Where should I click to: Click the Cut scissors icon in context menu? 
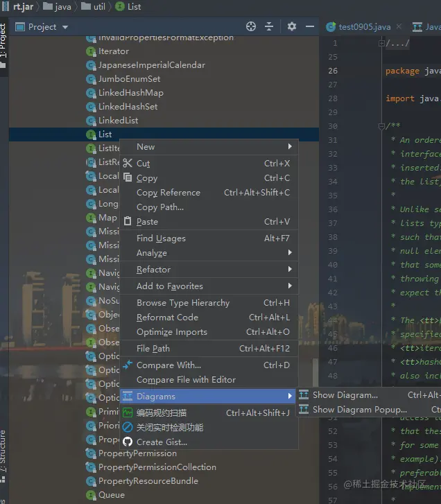click(128, 164)
